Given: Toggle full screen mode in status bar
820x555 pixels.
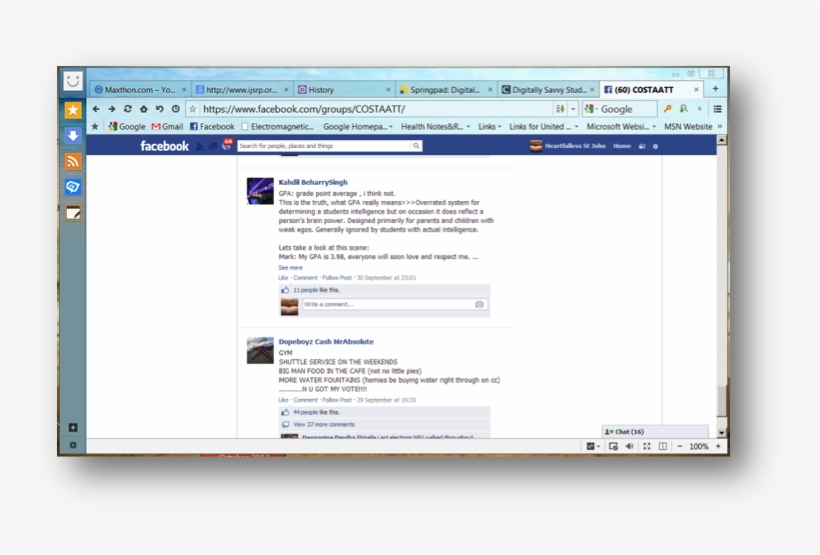Looking at the screenshot, I should 647,446.
